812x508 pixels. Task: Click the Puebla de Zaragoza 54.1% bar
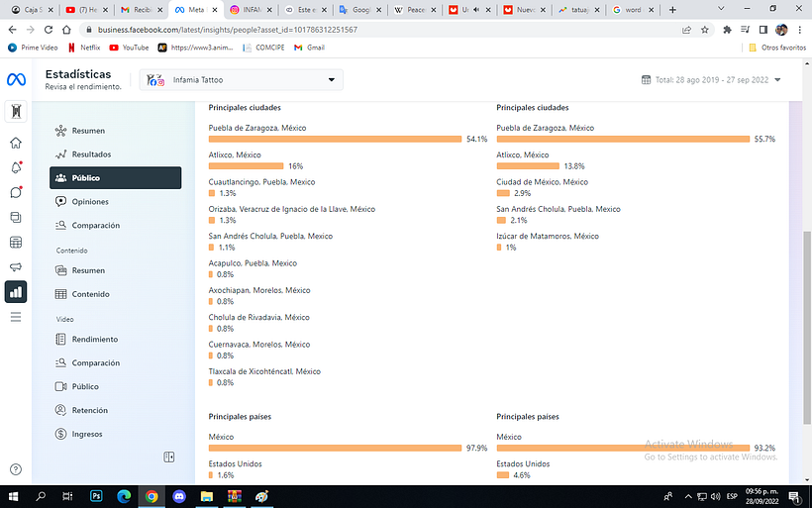coord(335,140)
